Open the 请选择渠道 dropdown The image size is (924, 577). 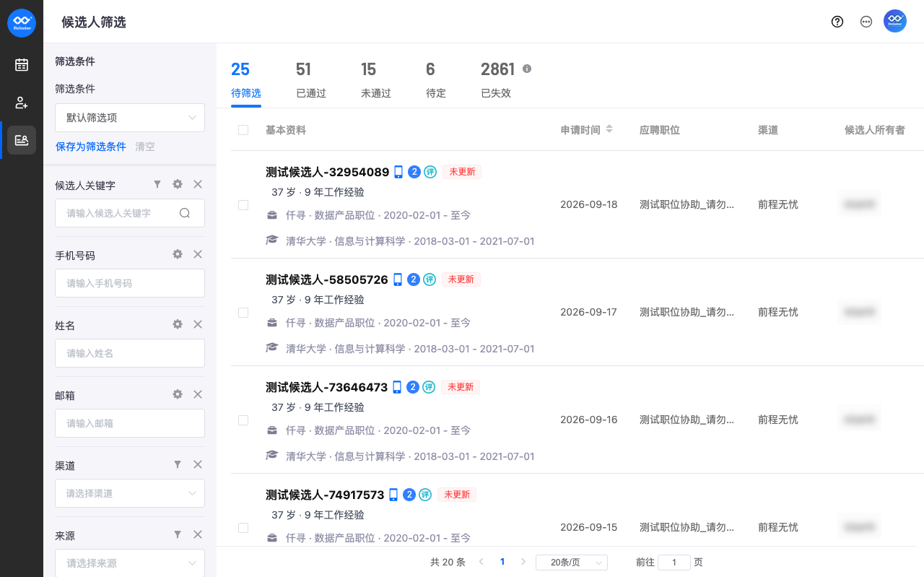click(x=130, y=493)
